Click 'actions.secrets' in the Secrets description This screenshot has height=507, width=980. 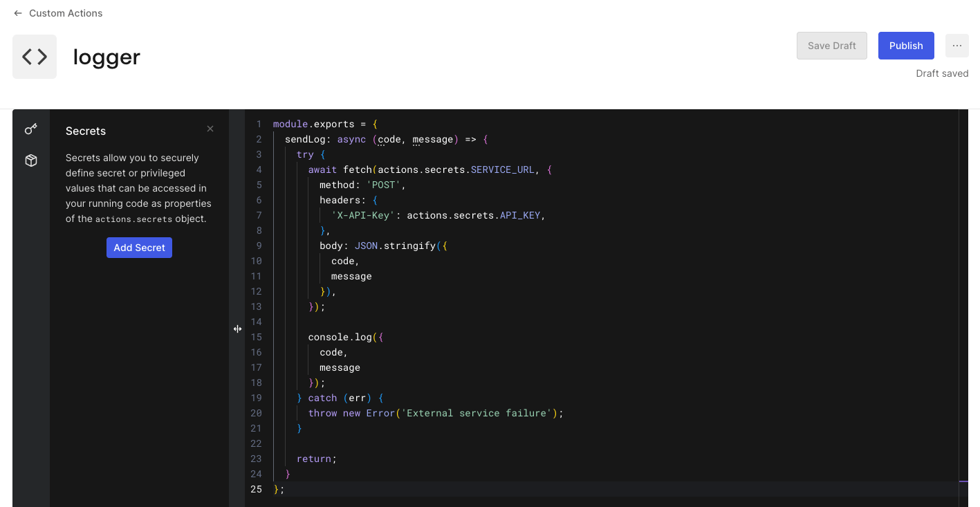click(x=133, y=219)
